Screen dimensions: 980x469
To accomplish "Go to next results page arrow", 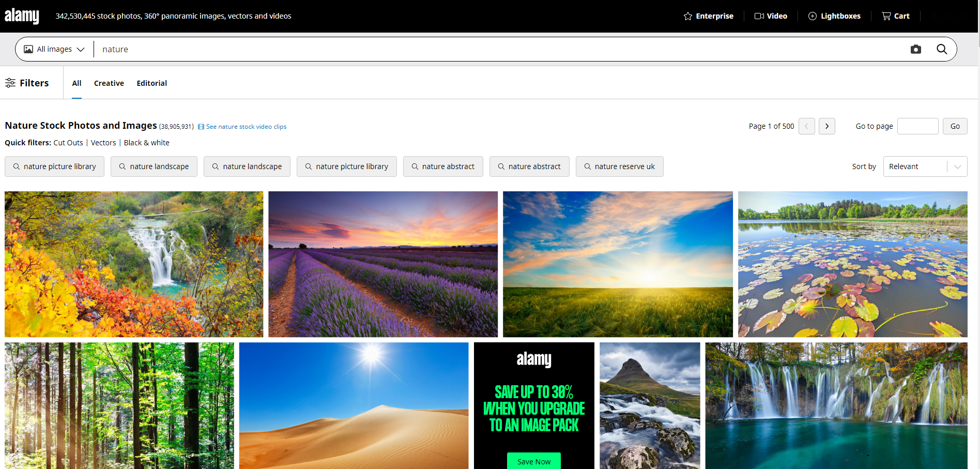I will click(826, 126).
